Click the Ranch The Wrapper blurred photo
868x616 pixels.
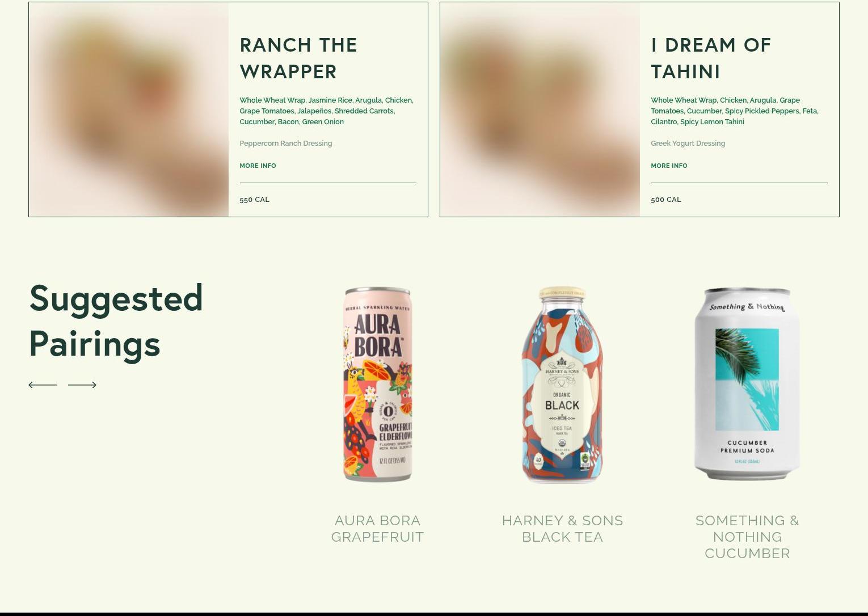(x=129, y=109)
